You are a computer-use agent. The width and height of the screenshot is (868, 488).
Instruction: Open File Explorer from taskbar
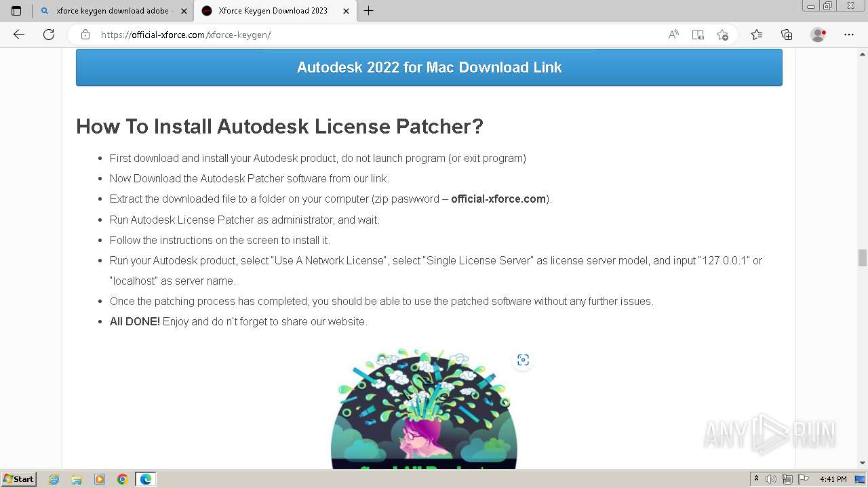(77, 479)
